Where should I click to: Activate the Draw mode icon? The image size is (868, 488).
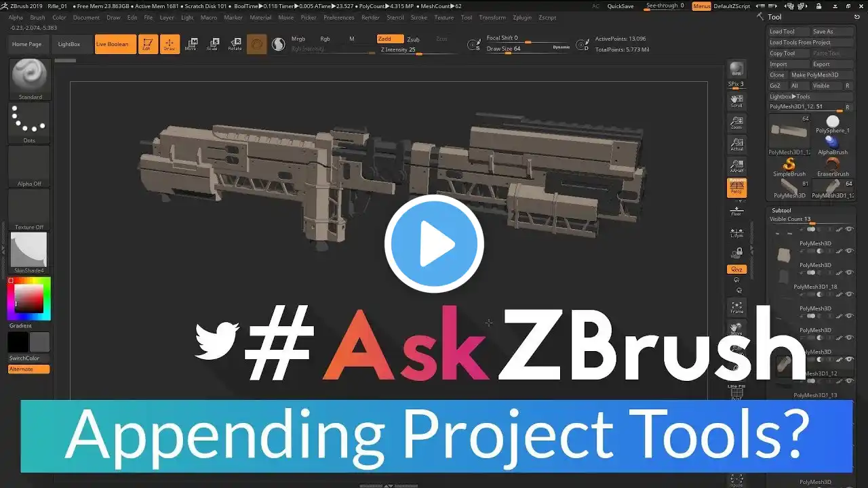click(x=170, y=44)
